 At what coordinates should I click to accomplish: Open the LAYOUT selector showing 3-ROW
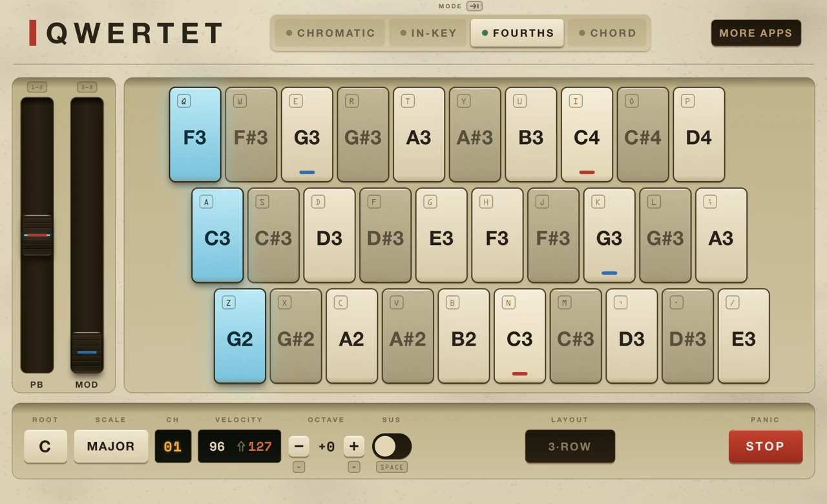570,446
